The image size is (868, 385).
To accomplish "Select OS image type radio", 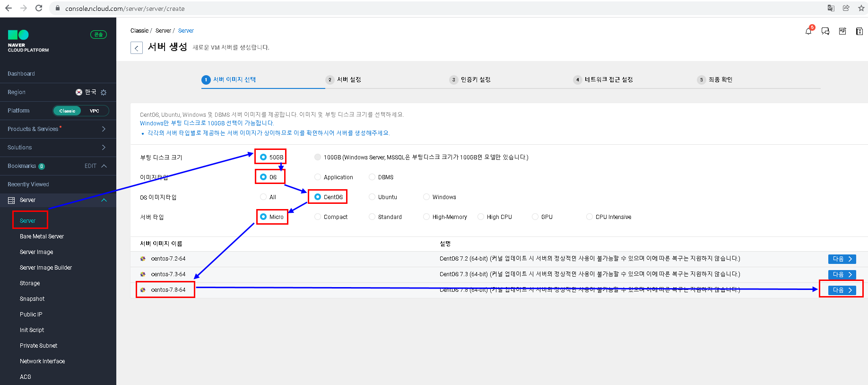I will click(x=263, y=177).
